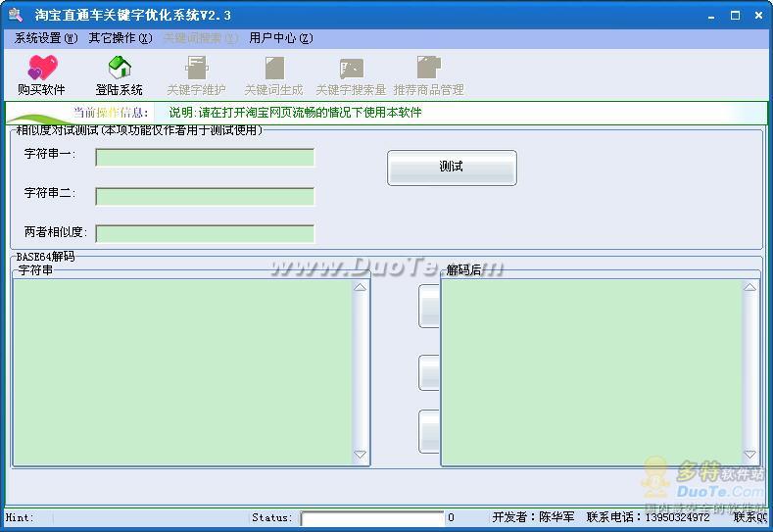Click the Status progress field
Image resolution: width=773 pixels, height=532 pixels.
point(372,517)
